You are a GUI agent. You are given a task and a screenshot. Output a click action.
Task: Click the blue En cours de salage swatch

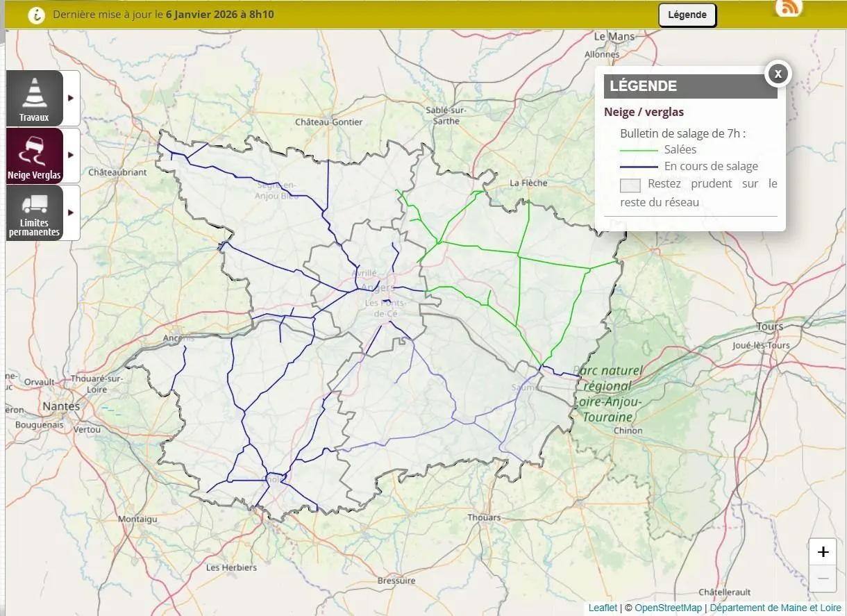639,167
